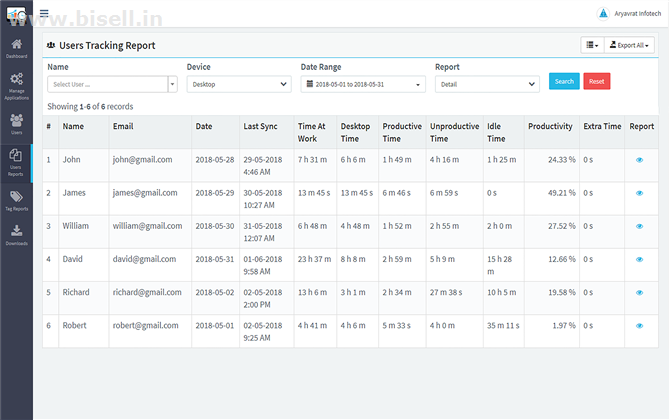The width and height of the screenshot is (670, 420).
Task: Open the Users group icon in sidebar
Action: coord(16,120)
